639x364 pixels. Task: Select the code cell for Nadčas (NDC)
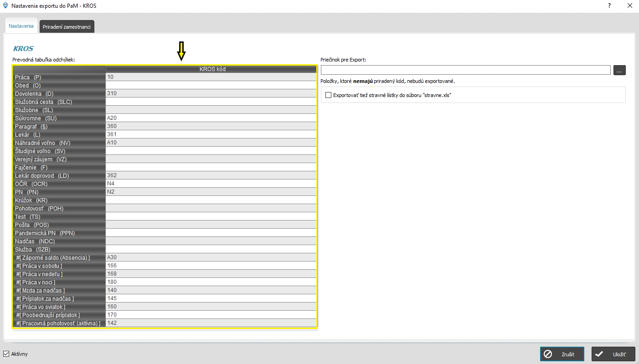(211, 241)
